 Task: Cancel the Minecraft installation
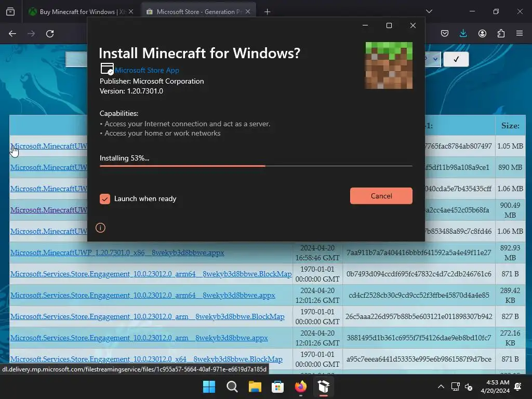point(381,196)
